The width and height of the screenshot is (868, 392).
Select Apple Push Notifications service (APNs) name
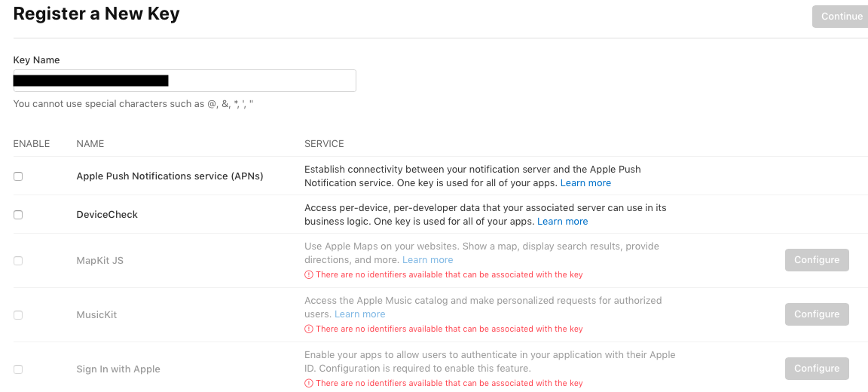(170, 176)
